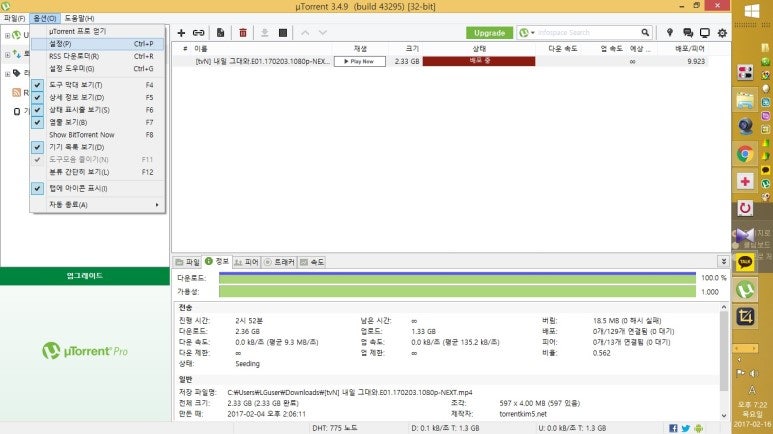Screen dimensions: 773x434
Task: Open KakaoTalk icon in side taskbar
Action: 745,262
